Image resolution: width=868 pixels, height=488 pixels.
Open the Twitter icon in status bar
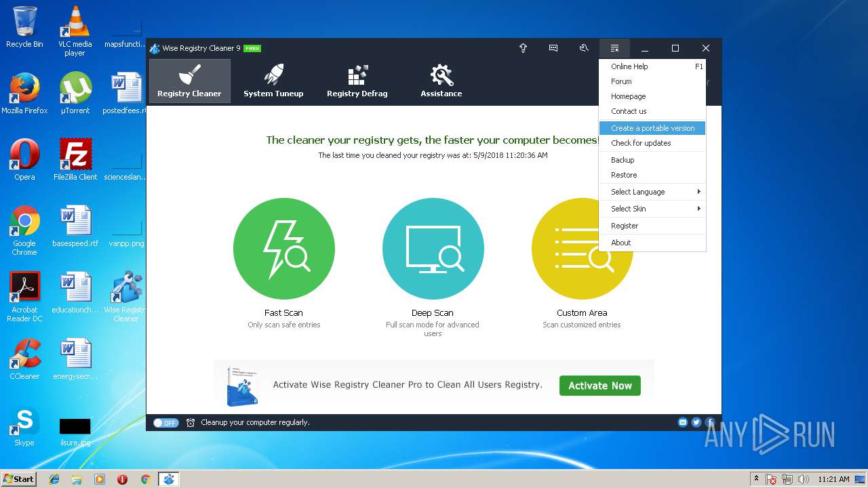click(x=696, y=422)
